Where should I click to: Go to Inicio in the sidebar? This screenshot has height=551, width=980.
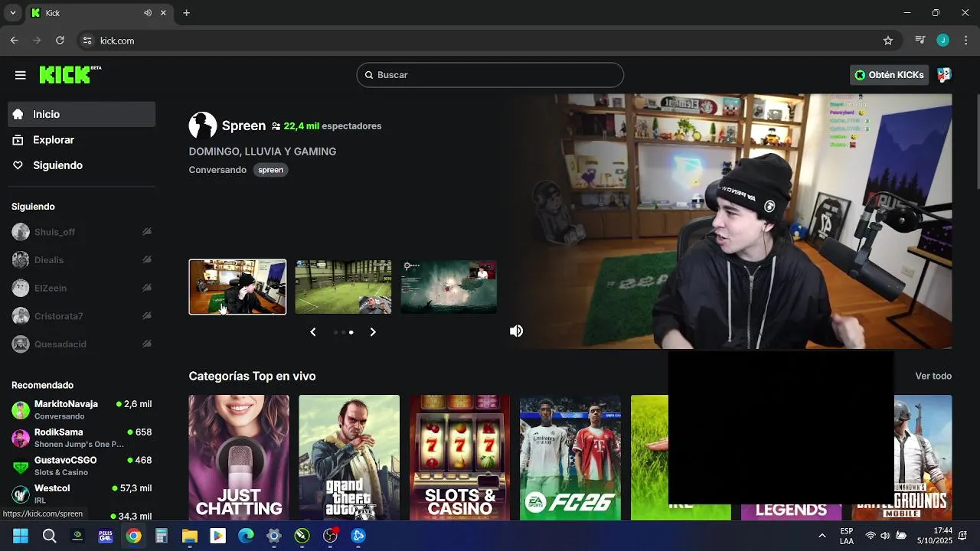tap(82, 114)
